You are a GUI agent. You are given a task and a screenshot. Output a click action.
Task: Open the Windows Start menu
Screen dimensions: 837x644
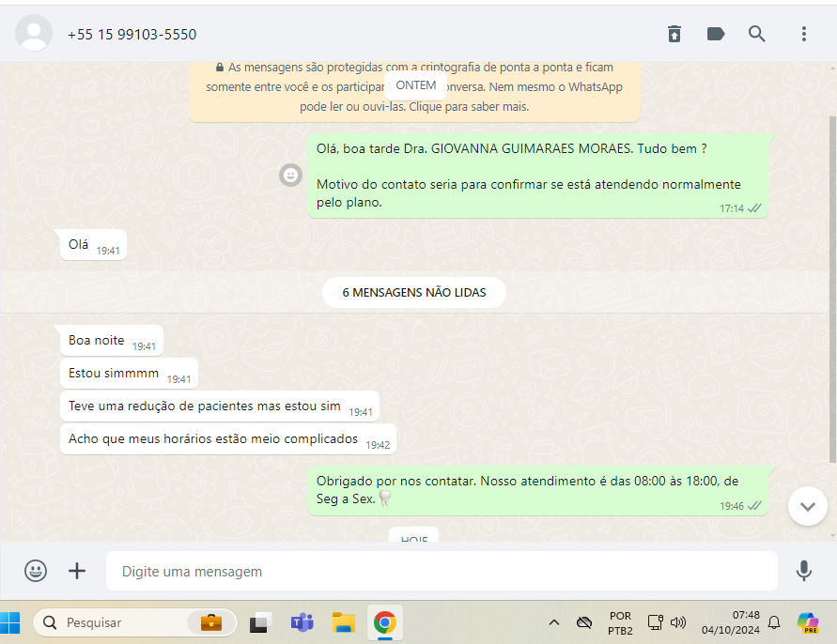pyautogui.click(x=9, y=622)
